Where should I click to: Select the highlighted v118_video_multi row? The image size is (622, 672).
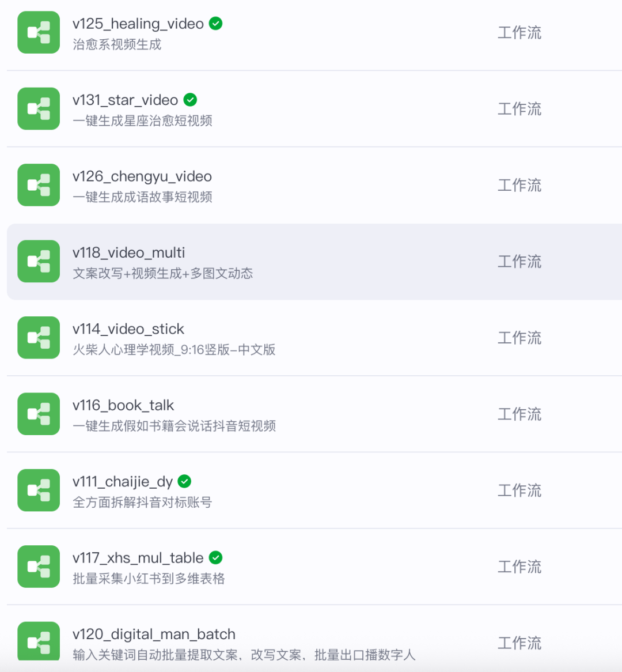(x=314, y=262)
